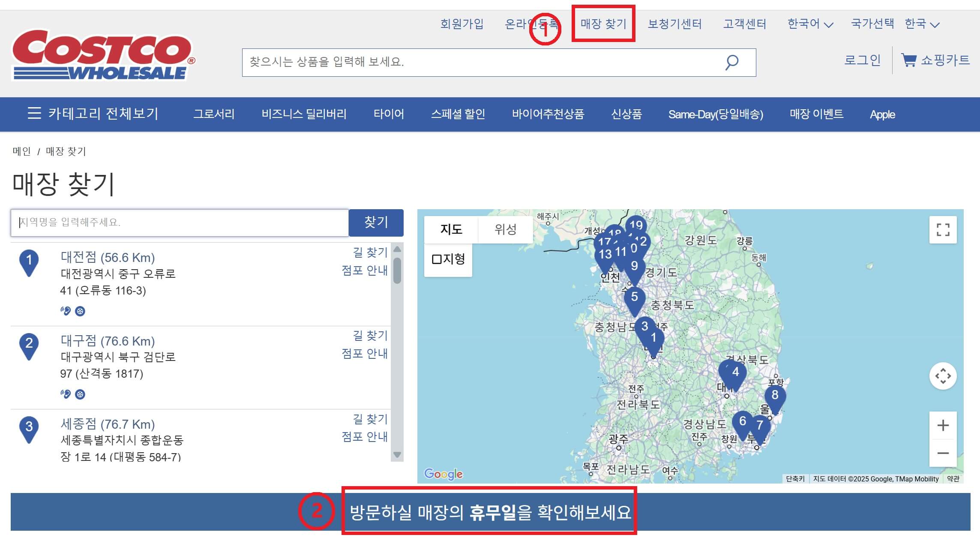
Task: Open 고객센터 link
Action: [x=745, y=24]
